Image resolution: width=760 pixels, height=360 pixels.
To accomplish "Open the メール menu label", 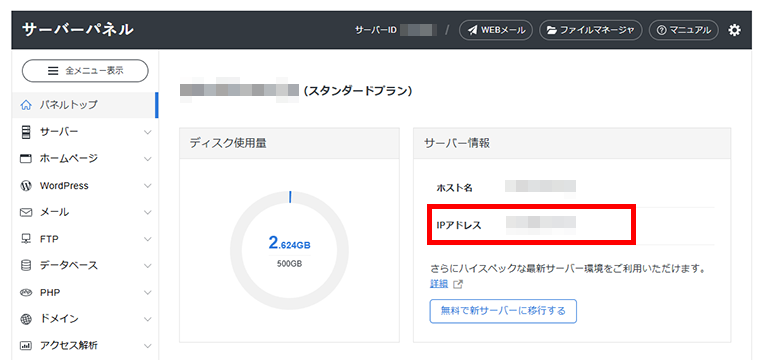I will 54,212.
